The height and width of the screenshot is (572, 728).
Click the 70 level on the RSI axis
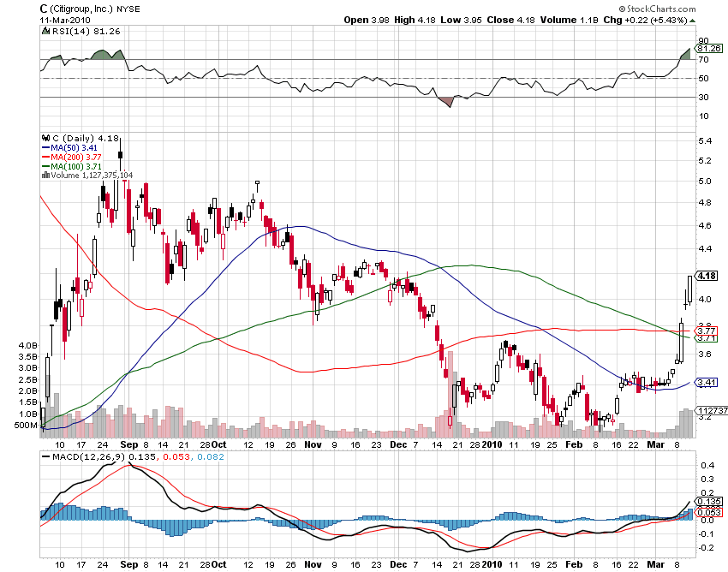[x=703, y=59]
